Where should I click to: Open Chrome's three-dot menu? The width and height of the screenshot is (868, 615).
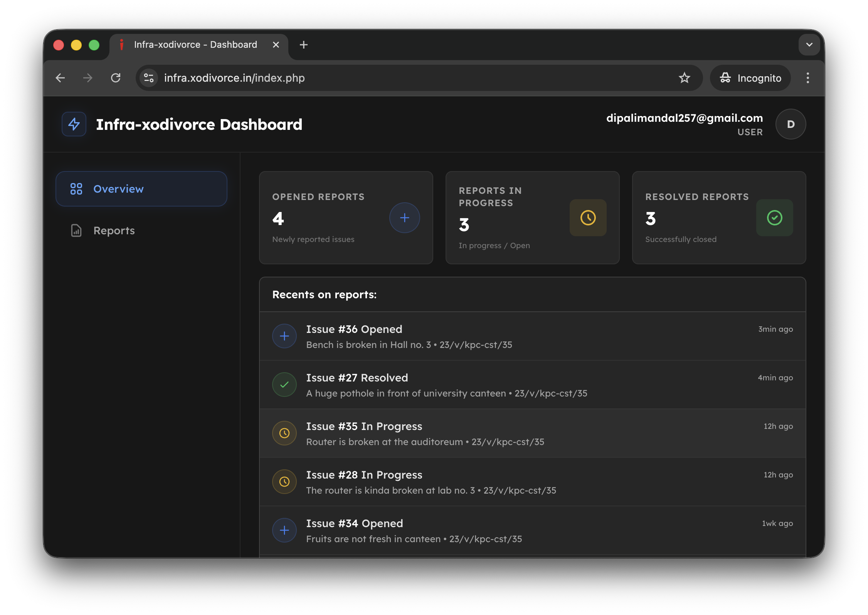point(808,78)
